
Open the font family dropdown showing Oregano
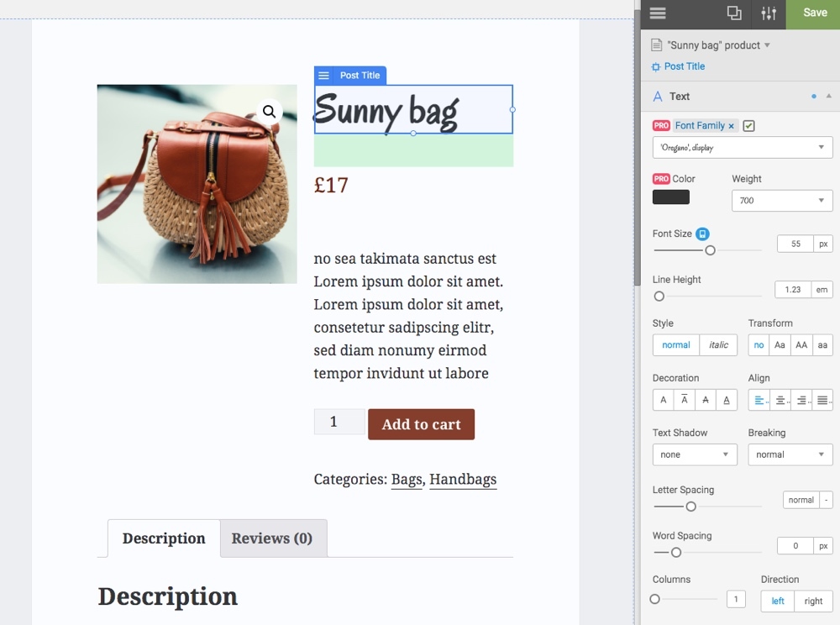point(743,148)
